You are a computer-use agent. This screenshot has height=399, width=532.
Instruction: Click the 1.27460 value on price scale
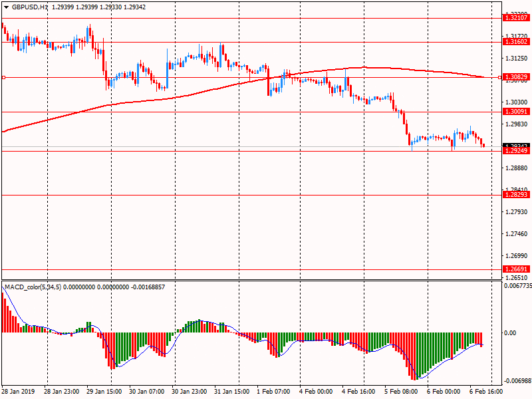click(517, 234)
